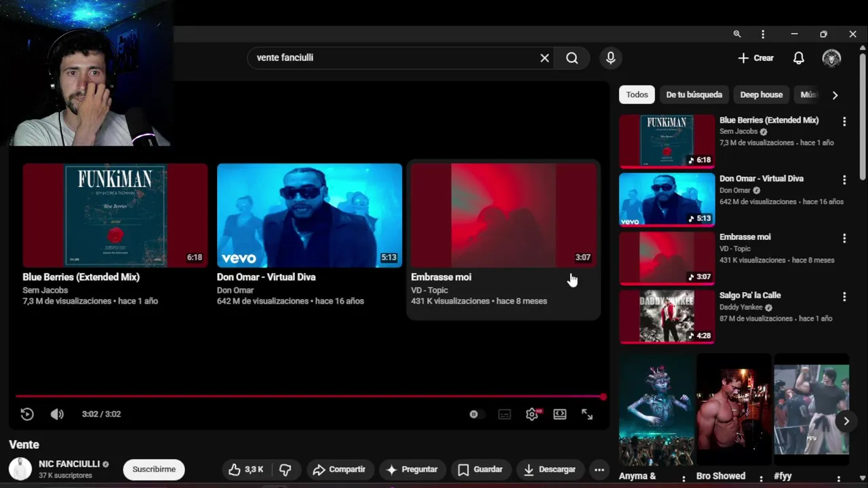Open options for Bro Showed short
Screen dimensions: 868x488
tap(761, 478)
